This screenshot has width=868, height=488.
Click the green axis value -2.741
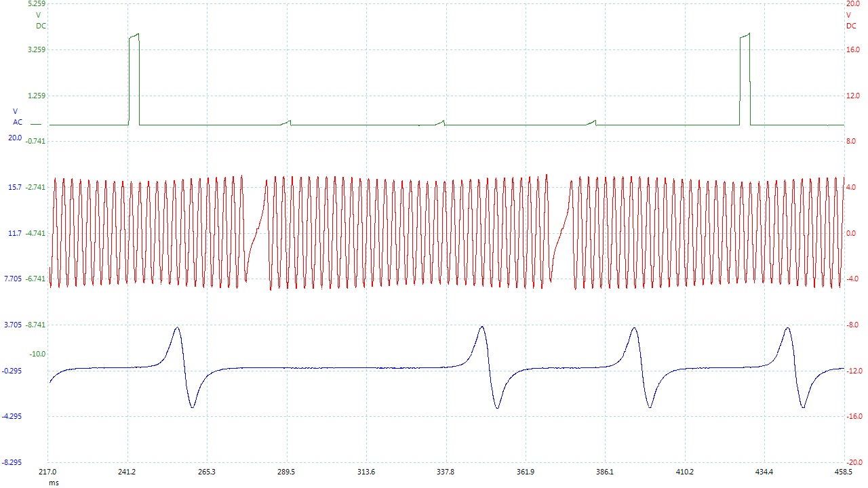[35, 187]
